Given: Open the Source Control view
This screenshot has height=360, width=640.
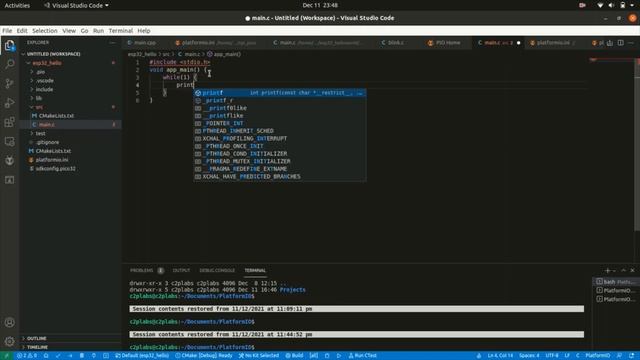Looking at the screenshot, I should (x=9, y=83).
